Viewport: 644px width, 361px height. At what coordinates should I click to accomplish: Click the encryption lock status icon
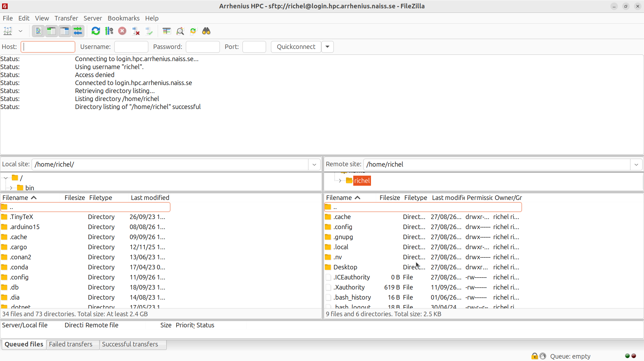[x=535, y=356]
